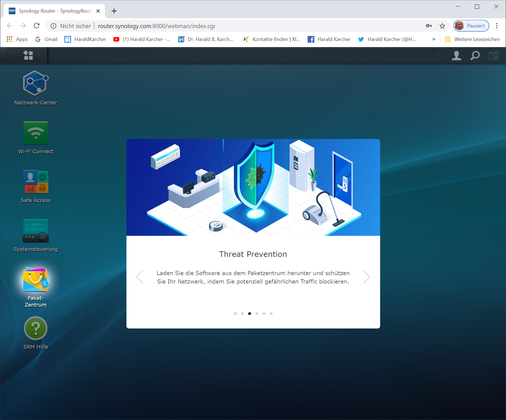The height and width of the screenshot is (420, 506).
Task: Open the SRM search
Action: tap(475, 56)
